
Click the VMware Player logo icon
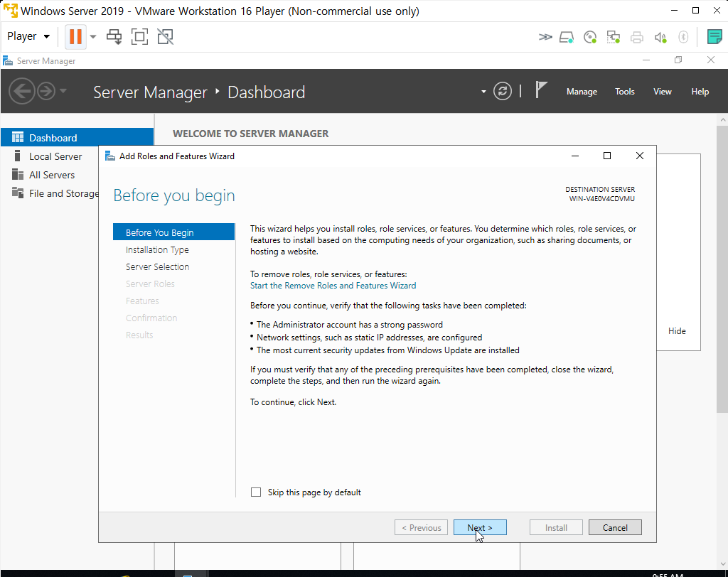pyautogui.click(x=10, y=11)
